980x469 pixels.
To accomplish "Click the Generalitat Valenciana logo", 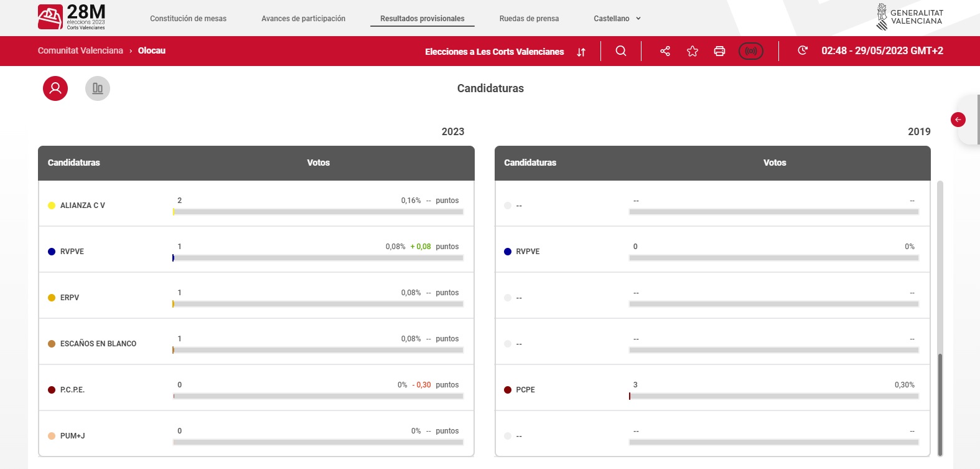I will click(910, 17).
